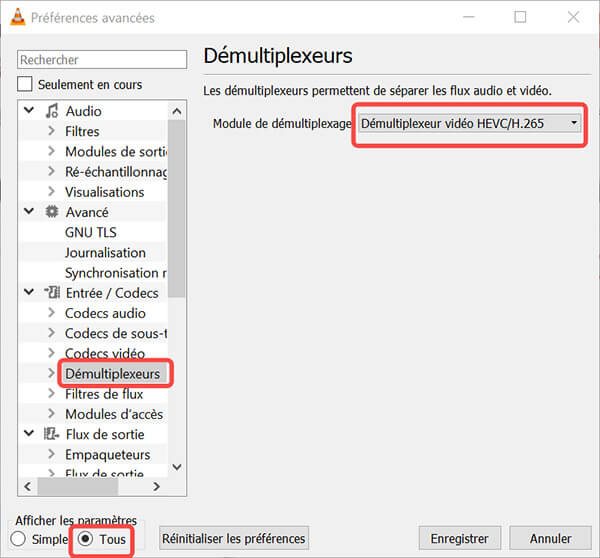
Task: Expand the Visualisations node
Action: [x=51, y=192]
